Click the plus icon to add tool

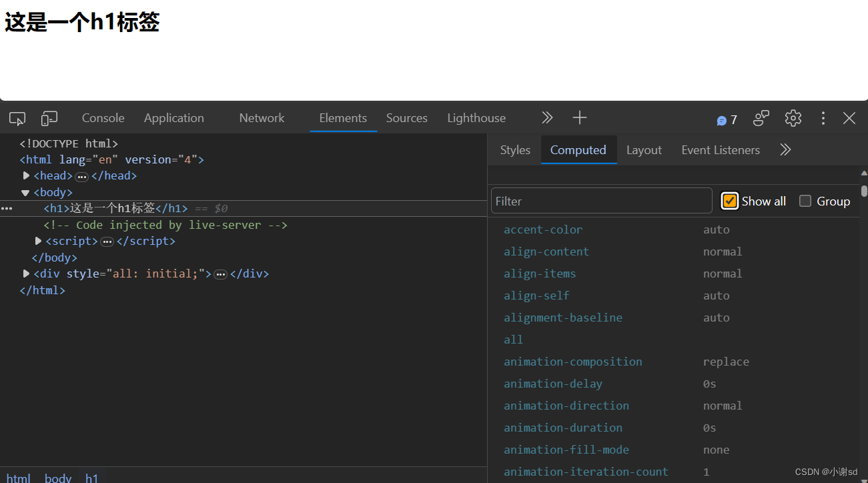pyautogui.click(x=580, y=118)
